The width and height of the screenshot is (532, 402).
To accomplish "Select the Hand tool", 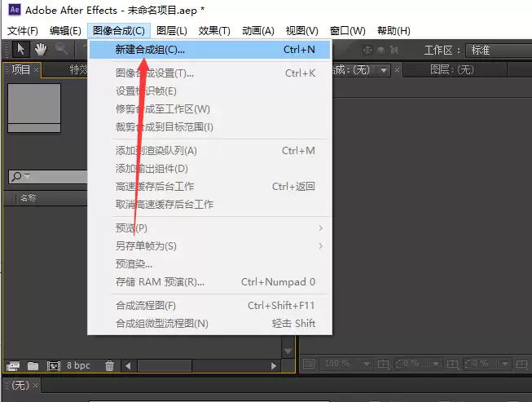I will click(41, 50).
